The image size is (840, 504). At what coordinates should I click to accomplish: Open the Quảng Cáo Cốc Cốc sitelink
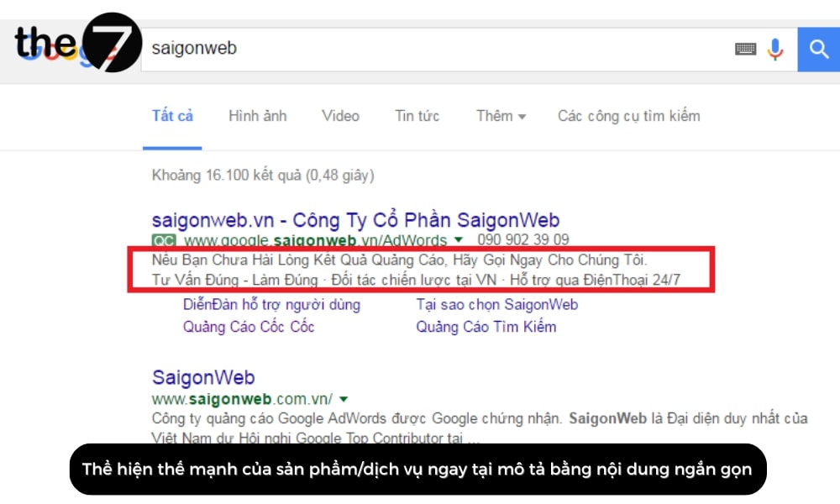point(249,327)
